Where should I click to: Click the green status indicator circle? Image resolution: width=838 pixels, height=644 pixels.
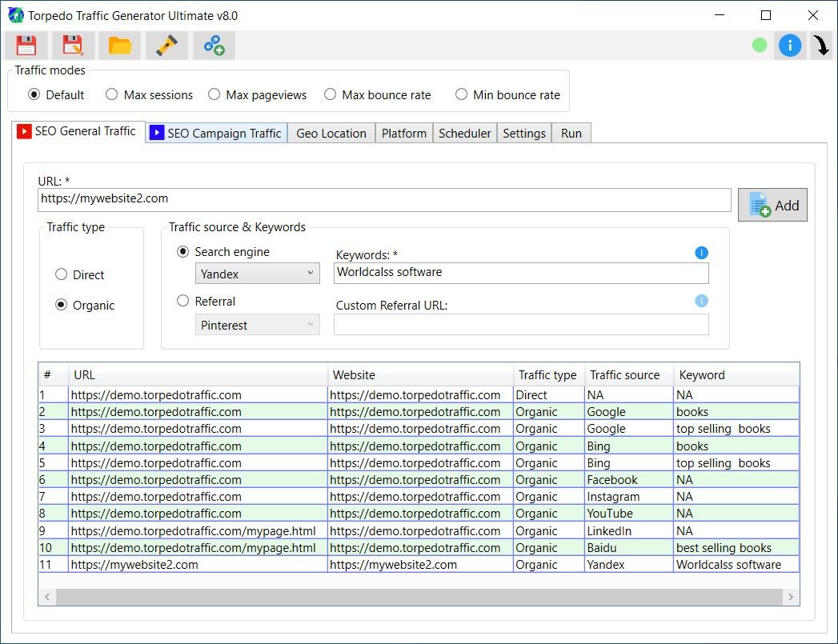[x=760, y=46]
